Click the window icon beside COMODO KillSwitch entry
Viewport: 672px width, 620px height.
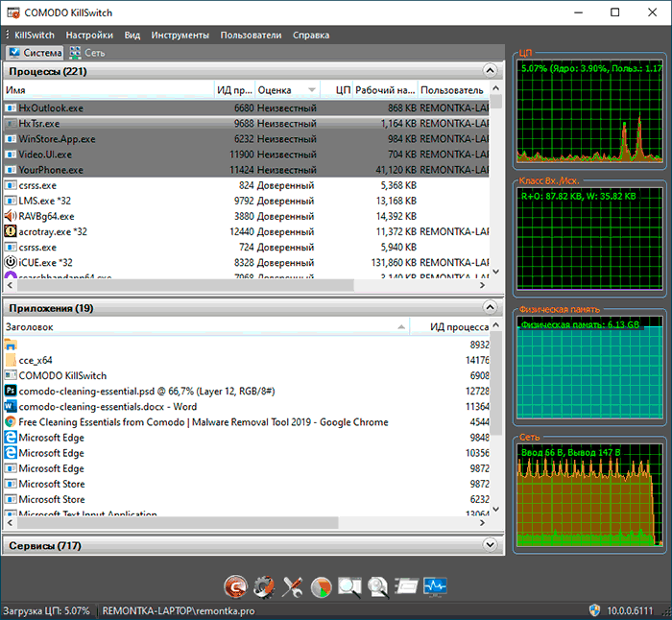pos(11,375)
